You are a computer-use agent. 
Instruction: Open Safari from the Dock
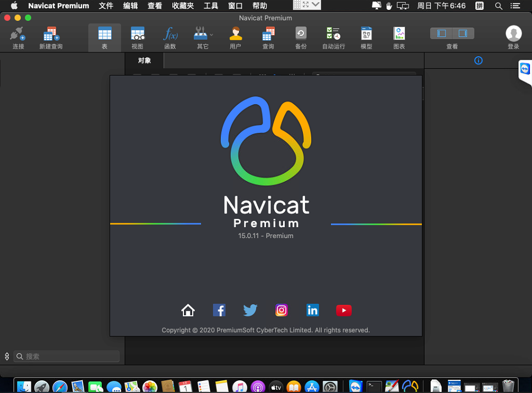tap(59, 386)
